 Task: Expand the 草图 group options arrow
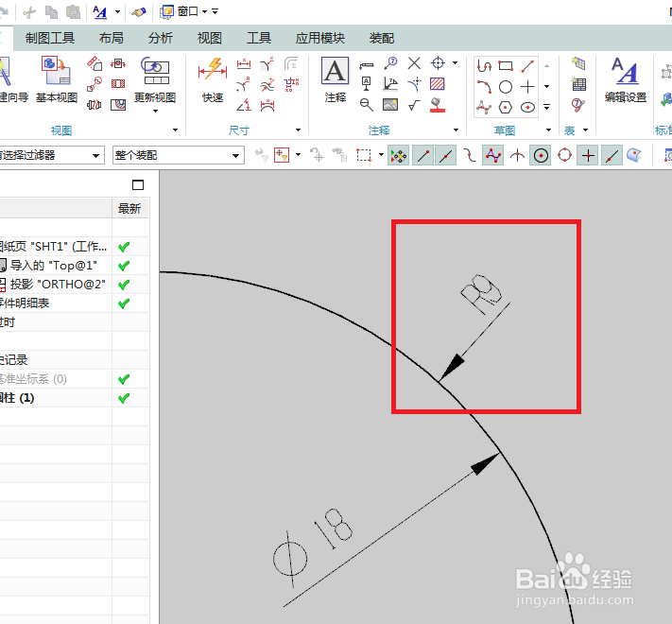[548, 130]
